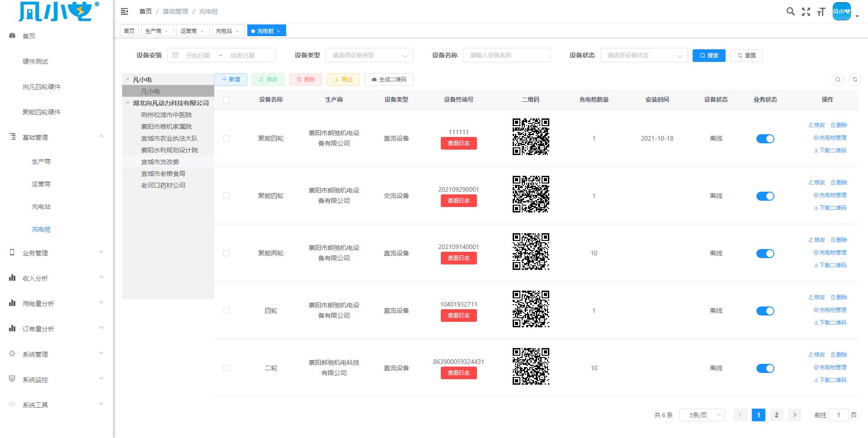Click the refresh icon above the device table
Image resolution: width=868 pixels, height=438 pixels.
click(855, 79)
